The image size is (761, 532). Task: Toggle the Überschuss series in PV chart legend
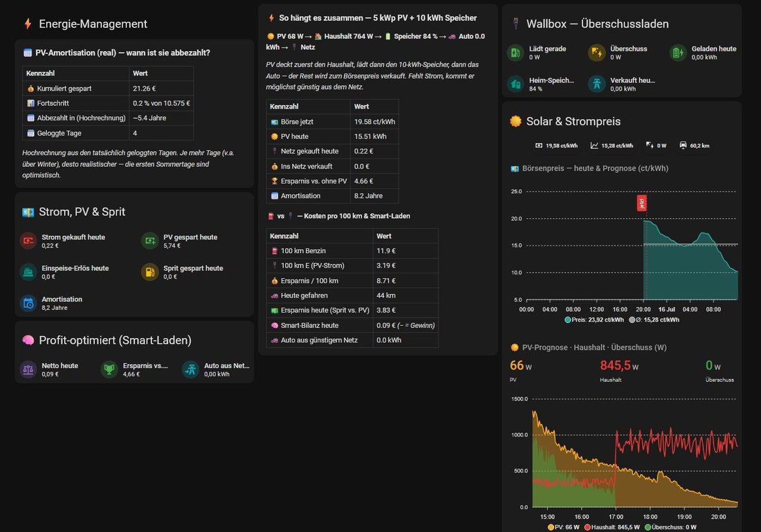pos(670,527)
